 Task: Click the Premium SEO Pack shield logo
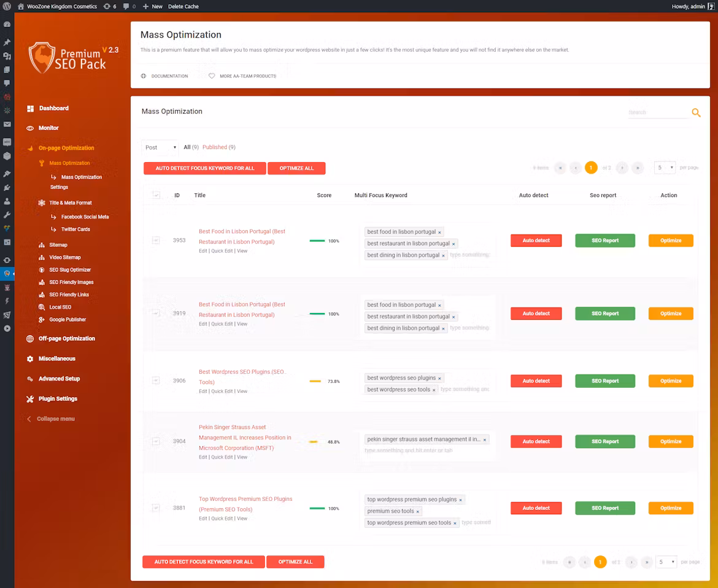coord(42,58)
